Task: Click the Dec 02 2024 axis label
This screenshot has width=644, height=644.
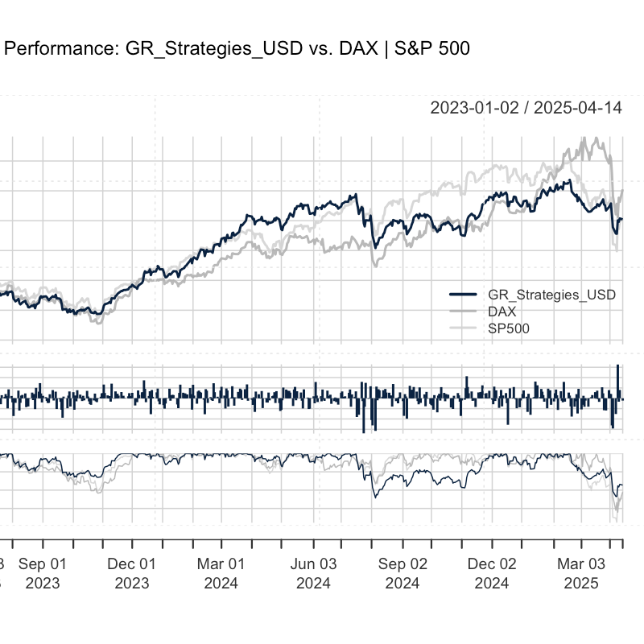Action: pyautogui.click(x=492, y=572)
